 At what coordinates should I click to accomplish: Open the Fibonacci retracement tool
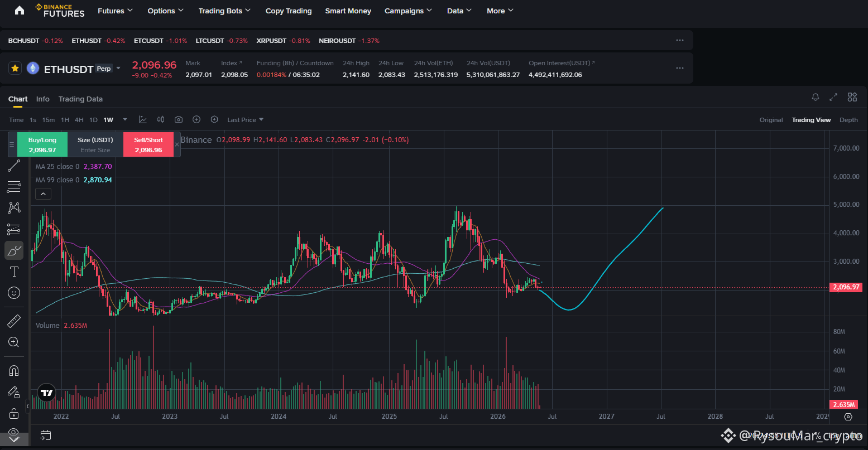(14, 187)
